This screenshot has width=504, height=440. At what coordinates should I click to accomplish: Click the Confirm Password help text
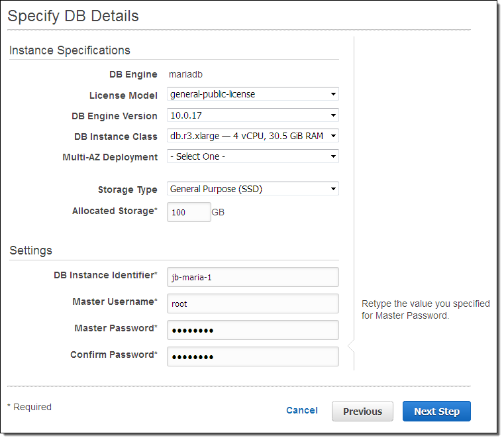(425, 309)
